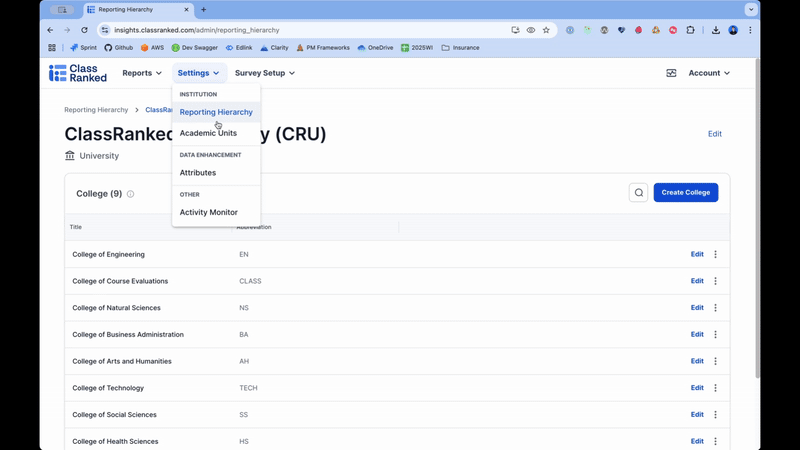
Task: Click the info icon next to College (9)
Action: tap(131, 194)
